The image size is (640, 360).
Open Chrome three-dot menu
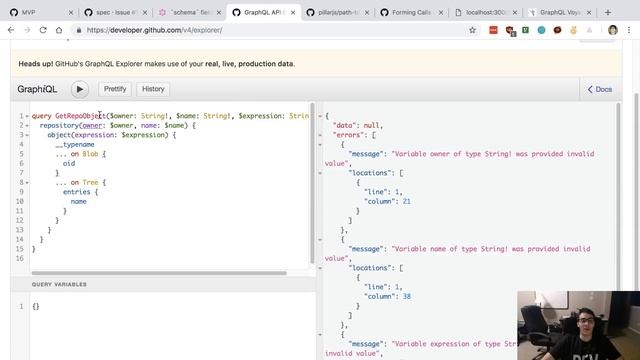click(x=629, y=30)
